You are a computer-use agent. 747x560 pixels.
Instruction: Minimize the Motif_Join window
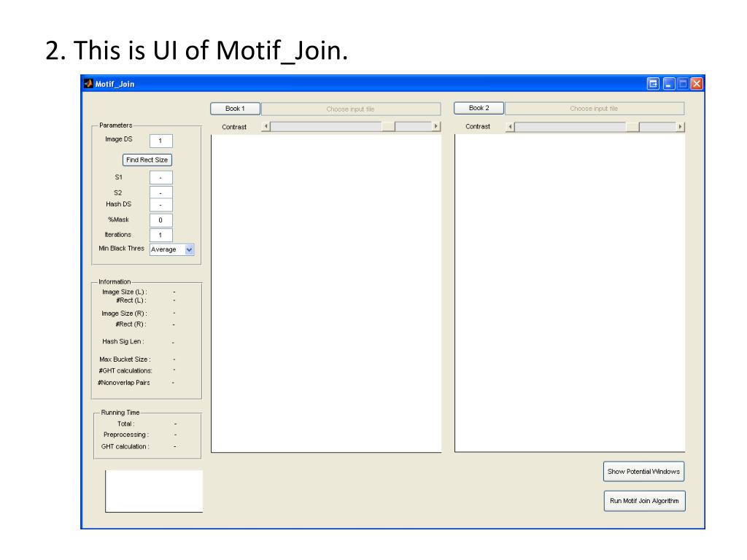[669, 84]
